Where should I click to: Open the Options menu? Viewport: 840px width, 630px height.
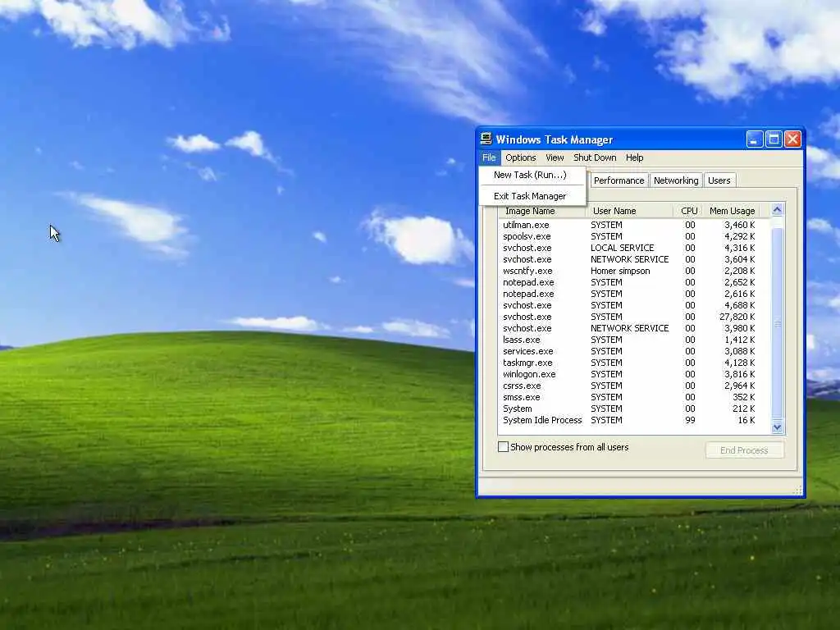(x=521, y=157)
